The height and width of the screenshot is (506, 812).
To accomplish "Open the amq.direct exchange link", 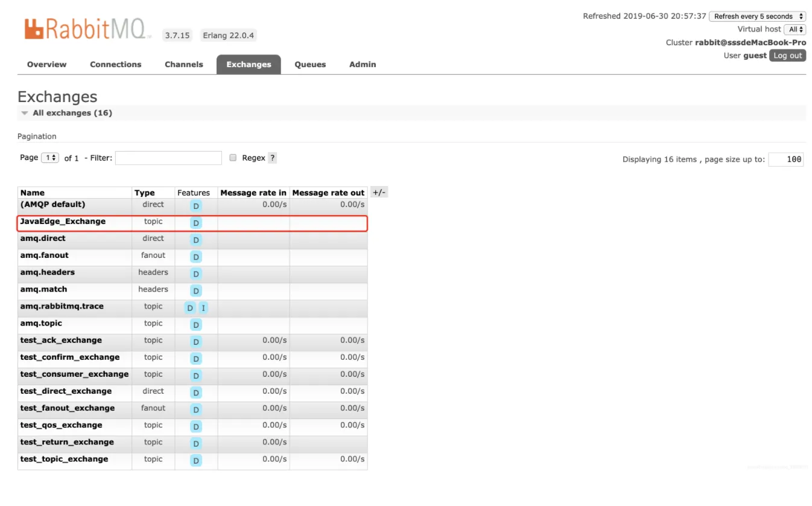I will click(x=43, y=238).
